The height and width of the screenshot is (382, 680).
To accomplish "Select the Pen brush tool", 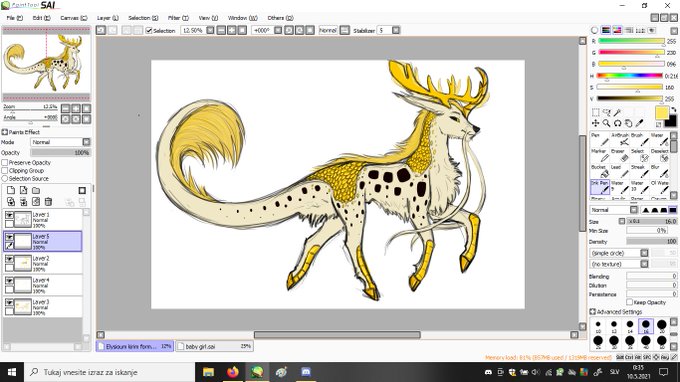I will pos(600,139).
